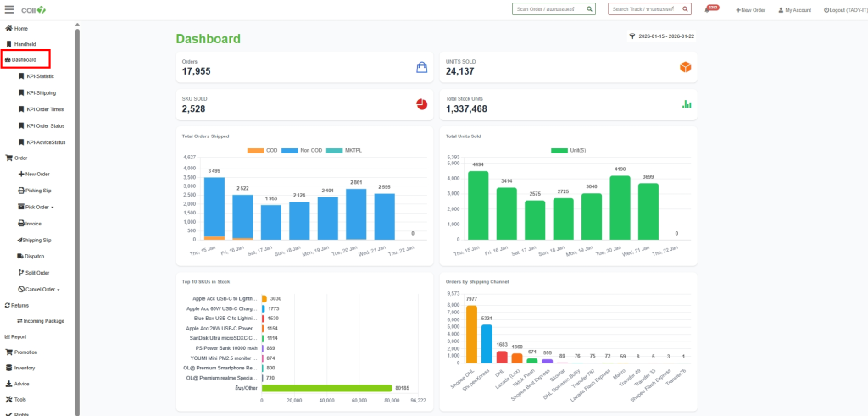Click the Total Stock Units bar icon
This screenshot has height=416, width=868.
coord(686,104)
